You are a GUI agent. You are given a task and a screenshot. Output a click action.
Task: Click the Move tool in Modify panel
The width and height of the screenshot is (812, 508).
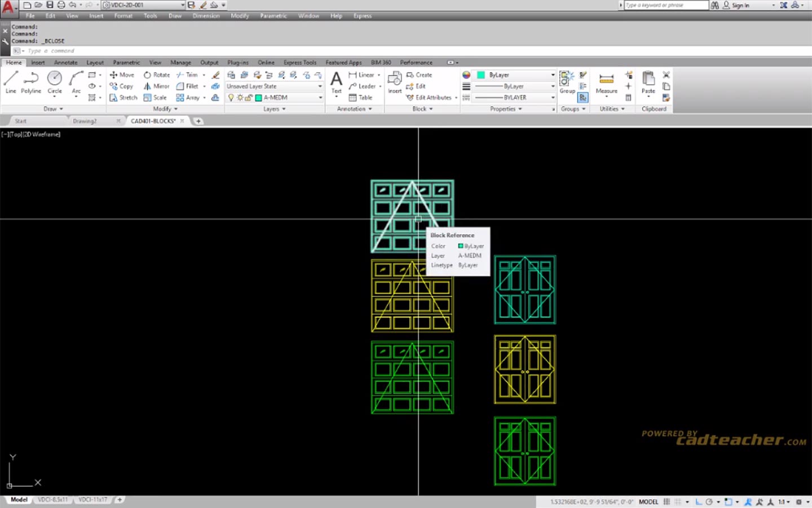pos(122,75)
